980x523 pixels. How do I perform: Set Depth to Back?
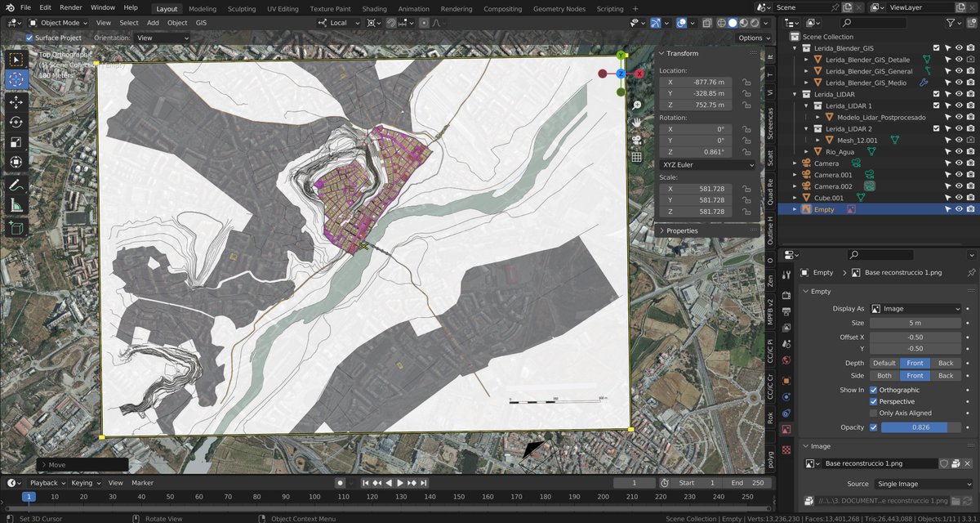click(946, 363)
